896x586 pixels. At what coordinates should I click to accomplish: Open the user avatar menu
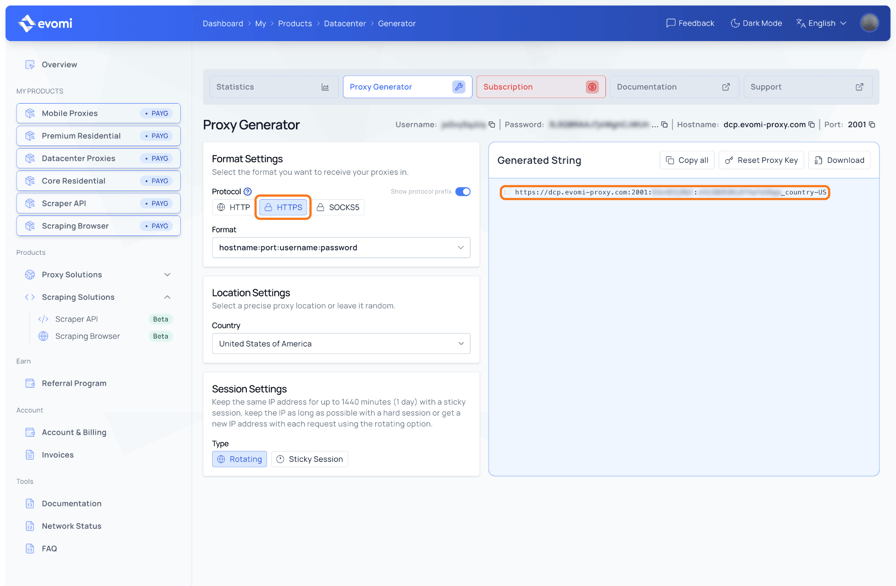click(x=869, y=23)
